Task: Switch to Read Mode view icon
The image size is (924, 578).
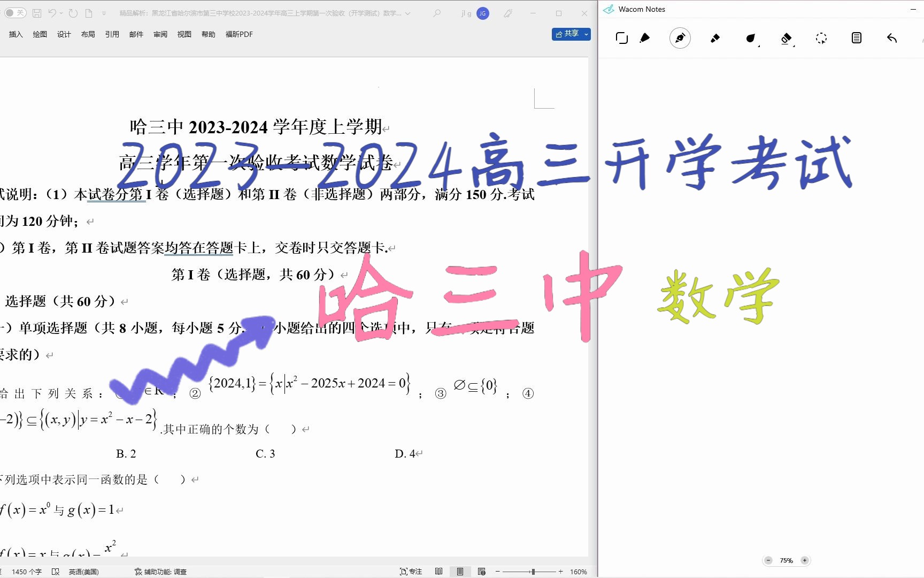Action: pyautogui.click(x=439, y=572)
